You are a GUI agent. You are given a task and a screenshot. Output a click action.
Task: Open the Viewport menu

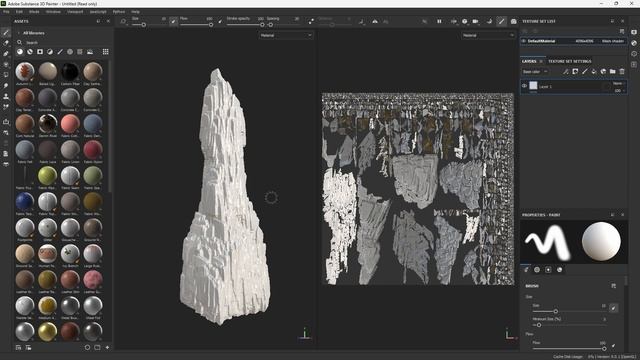(75, 12)
